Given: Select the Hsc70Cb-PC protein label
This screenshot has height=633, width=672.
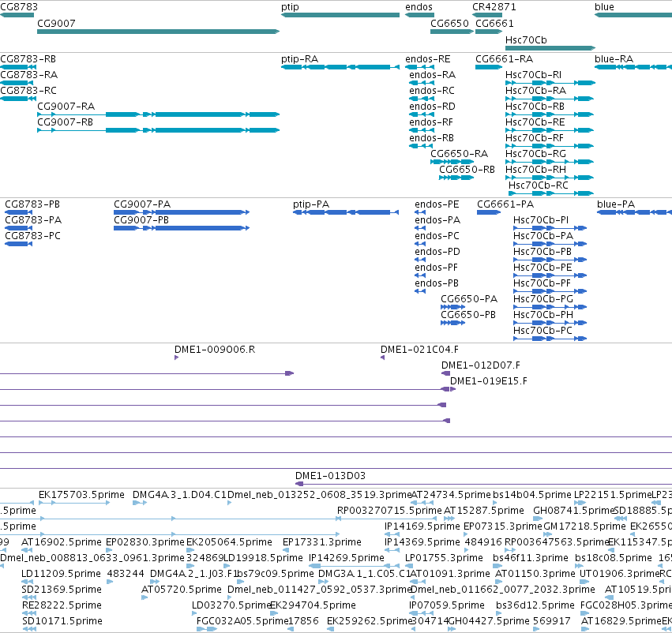Looking at the screenshot, I should (x=542, y=330).
